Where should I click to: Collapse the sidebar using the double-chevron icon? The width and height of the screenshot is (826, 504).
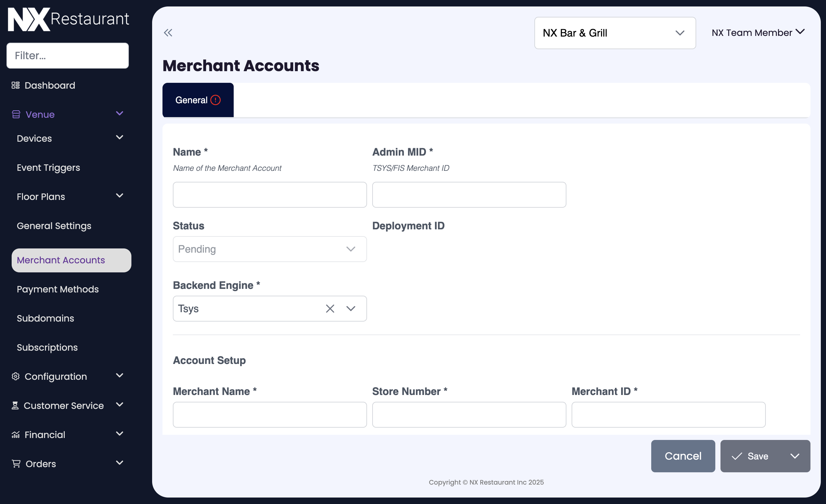point(168,32)
